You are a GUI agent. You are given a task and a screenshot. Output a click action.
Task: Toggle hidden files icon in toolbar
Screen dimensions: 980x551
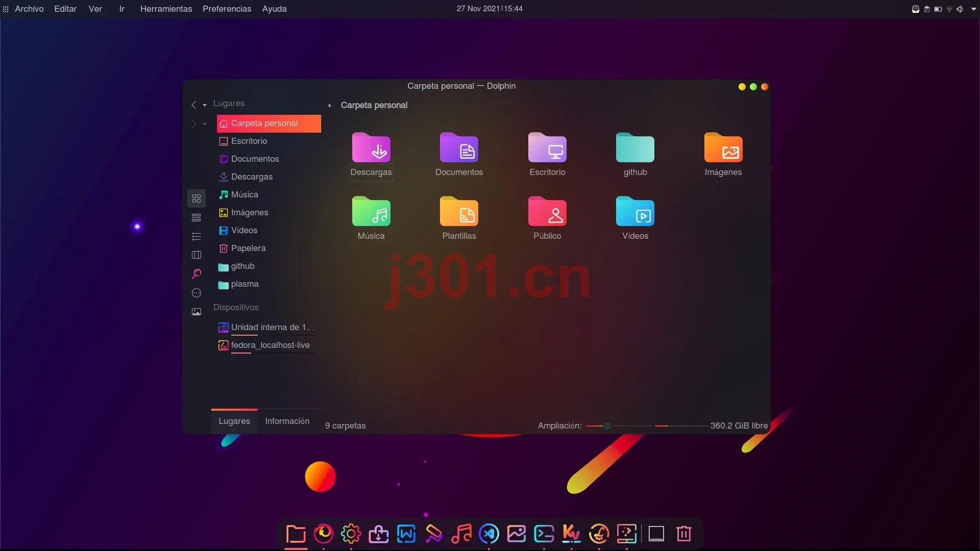(197, 293)
